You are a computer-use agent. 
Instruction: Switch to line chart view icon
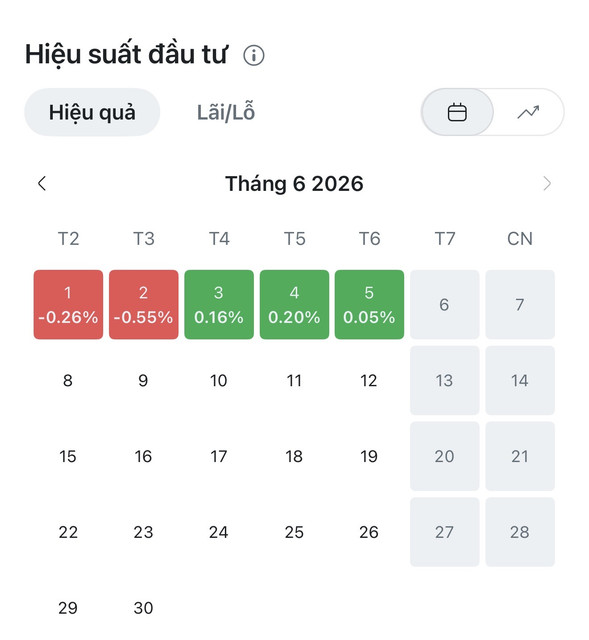pos(528,112)
